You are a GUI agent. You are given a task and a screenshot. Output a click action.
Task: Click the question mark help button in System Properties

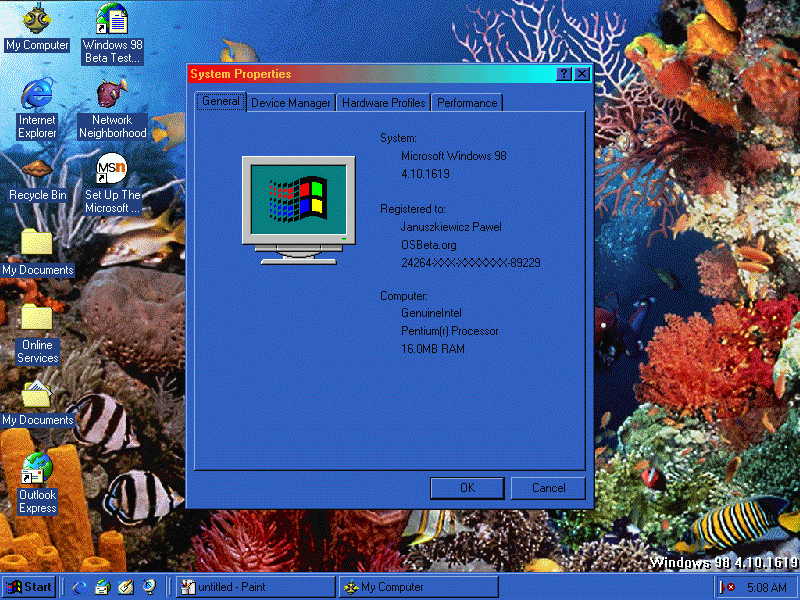click(563, 74)
